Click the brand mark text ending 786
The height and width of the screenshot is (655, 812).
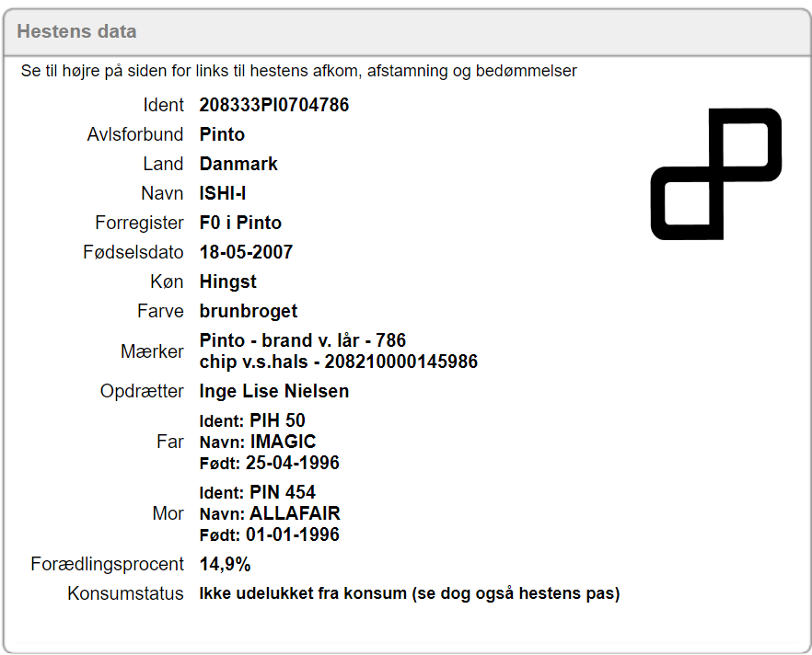click(303, 341)
